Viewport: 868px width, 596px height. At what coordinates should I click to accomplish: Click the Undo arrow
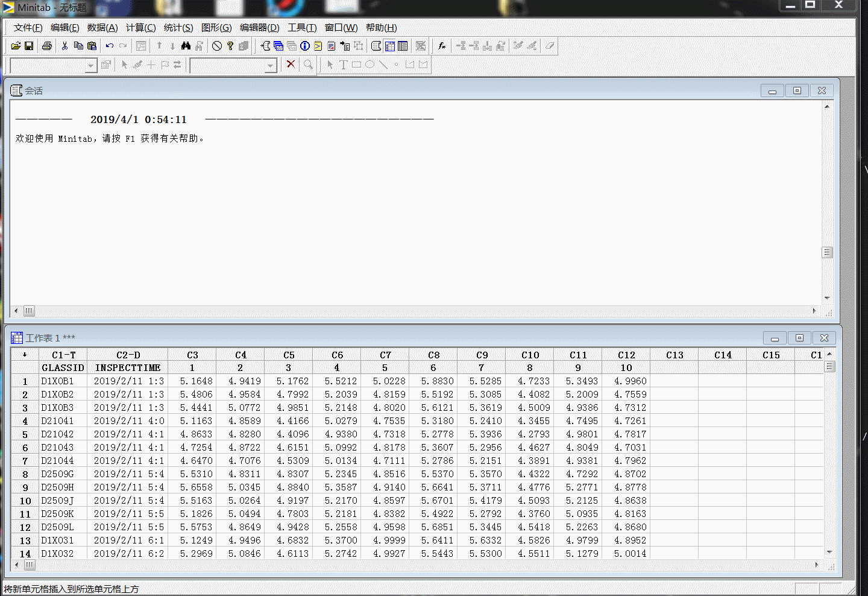coord(109,46)
